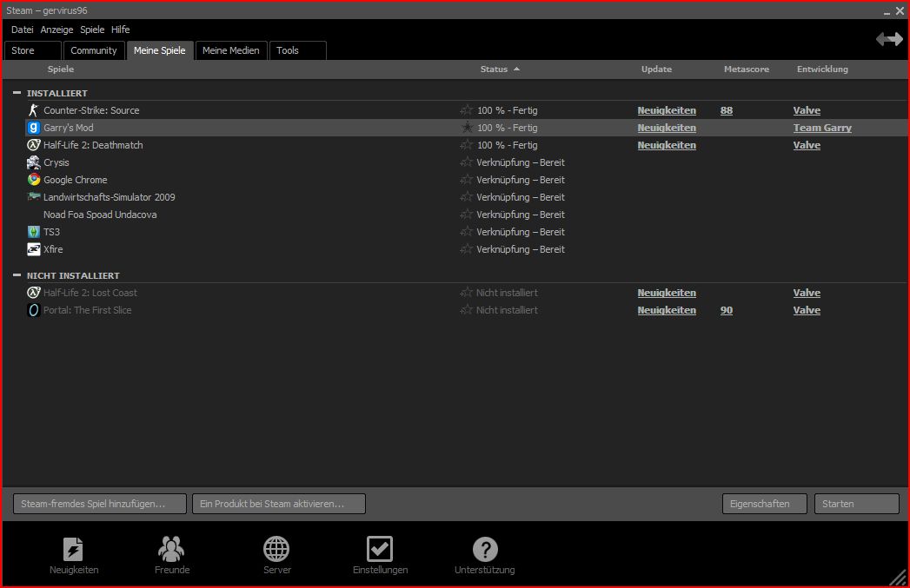Click the Counter-Strike: Source game icon
The image size is (910, 588).
(x=34, y=110)
